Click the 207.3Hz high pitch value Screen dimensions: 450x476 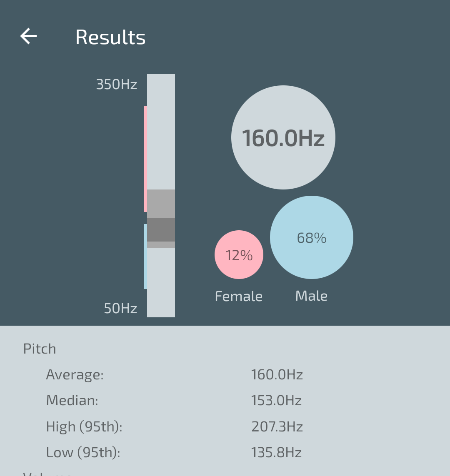tap(277, 426)
